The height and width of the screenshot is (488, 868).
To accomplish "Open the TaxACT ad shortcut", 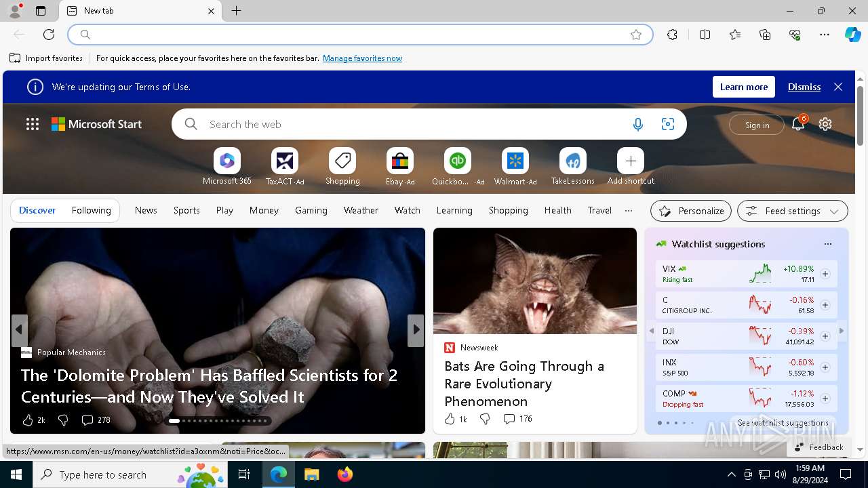I will pos(285,161).
